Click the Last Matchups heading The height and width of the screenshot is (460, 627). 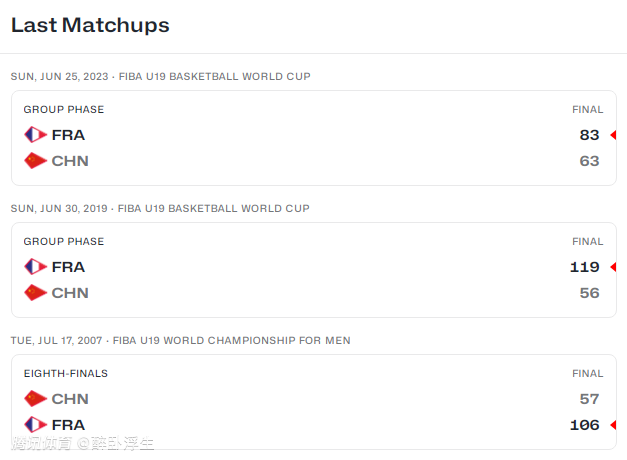[90, 25]
